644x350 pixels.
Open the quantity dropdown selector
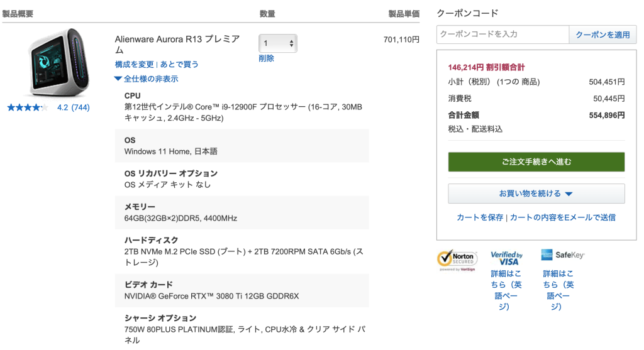coord(277,43)
